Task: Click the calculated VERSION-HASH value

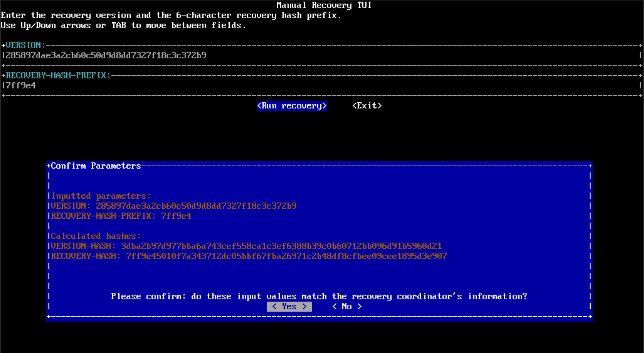Action: (281, 246)
